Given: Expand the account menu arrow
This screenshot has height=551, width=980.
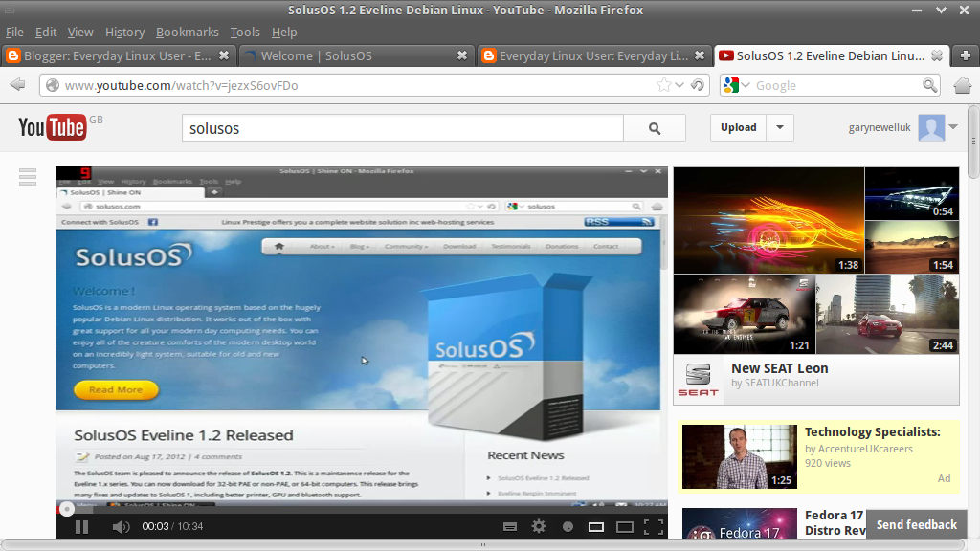Looking at the screenshot, I should 953,127.
